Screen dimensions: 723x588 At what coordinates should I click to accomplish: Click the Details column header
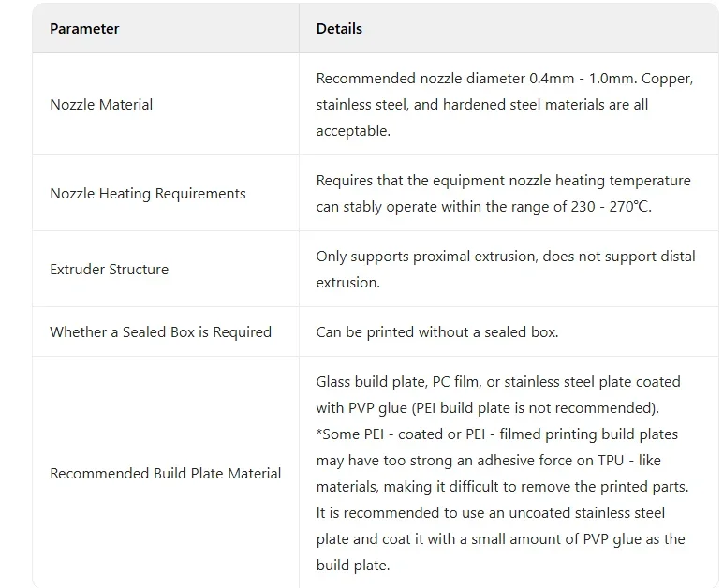tap(339, 29)
